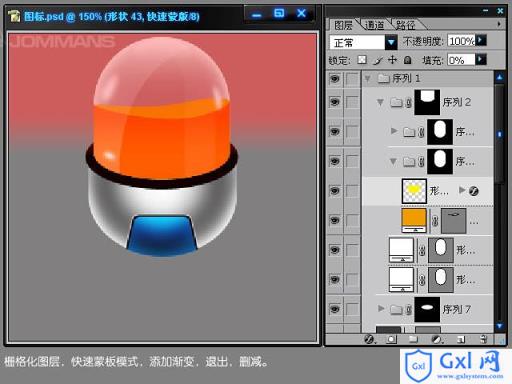The height and width of the screenshot is (384, 512).
Task: Switch to the 图层 layers tab
Action: [344, 25]
